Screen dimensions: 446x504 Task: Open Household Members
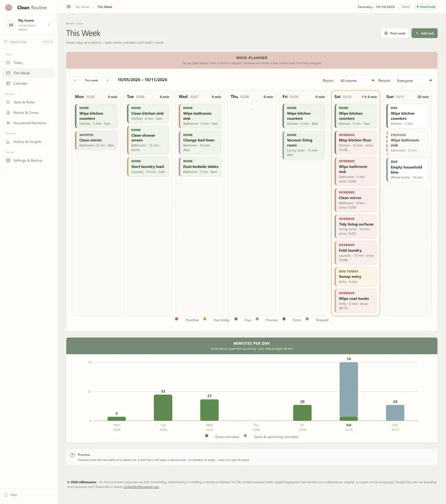tap(28, 123)
